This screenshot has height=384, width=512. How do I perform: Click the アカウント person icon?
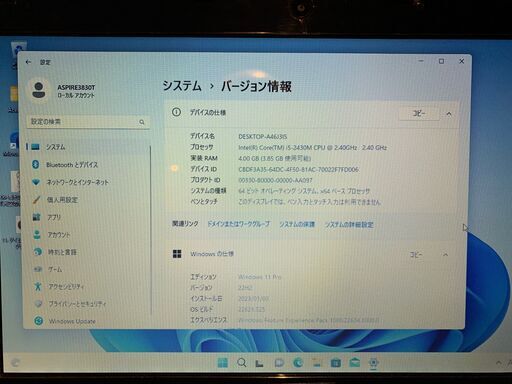(x=37, y=235)
